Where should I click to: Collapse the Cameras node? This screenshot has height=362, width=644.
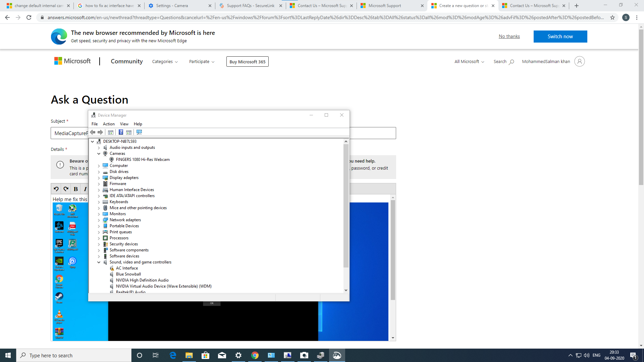99,154
